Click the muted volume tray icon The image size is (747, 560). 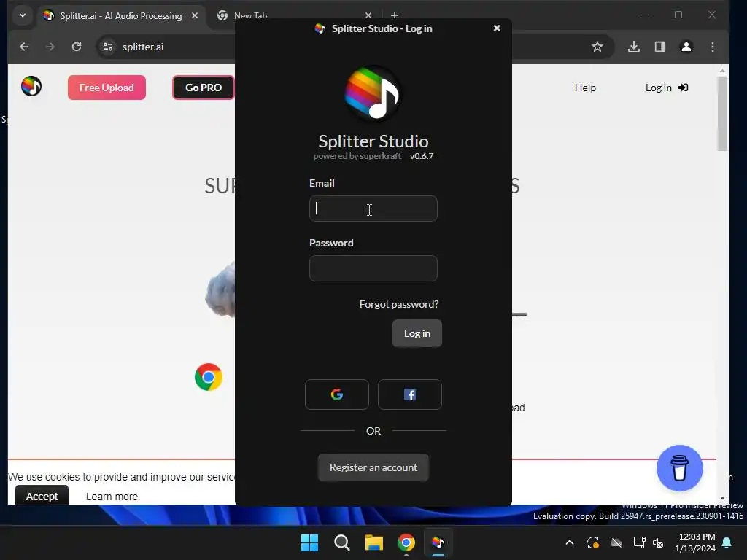(659, 542)
